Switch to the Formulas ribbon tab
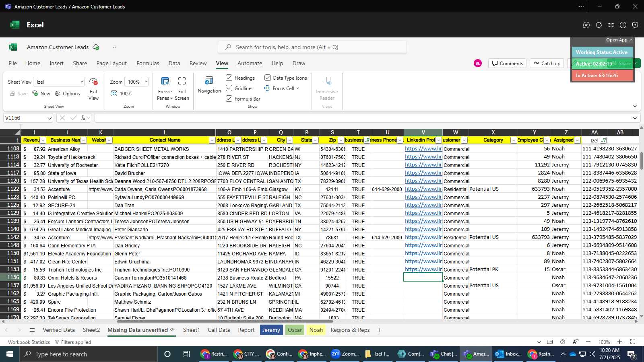The width and height of the screenshot is (644, 362). [x=148, y=63]
